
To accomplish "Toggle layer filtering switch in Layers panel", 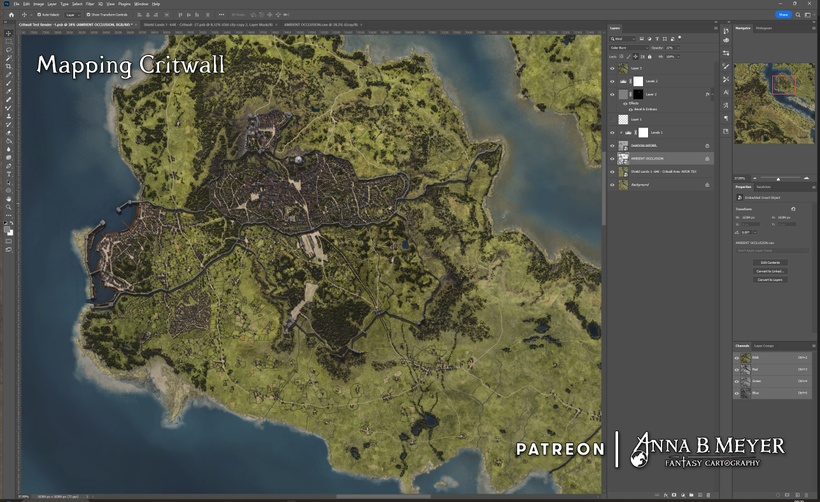I will pos(679,38).
